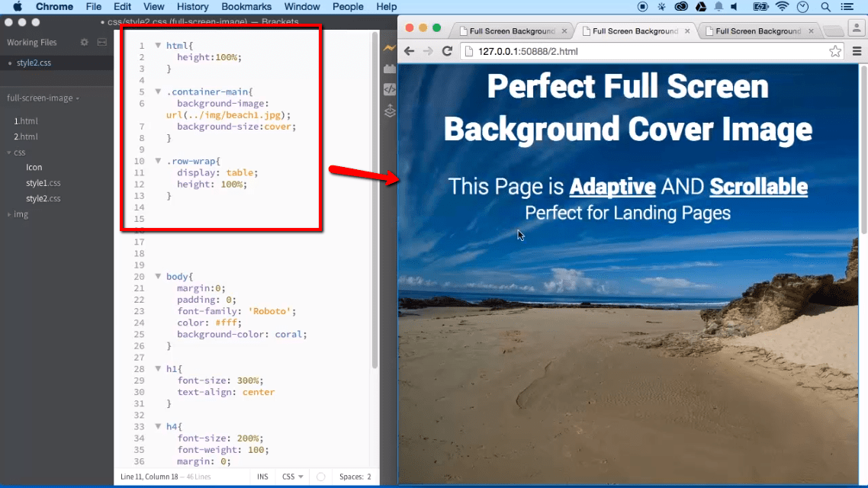Open the Working Files gear settings
The height and width of the screenshot is (488, 868).
coord(84,42)
